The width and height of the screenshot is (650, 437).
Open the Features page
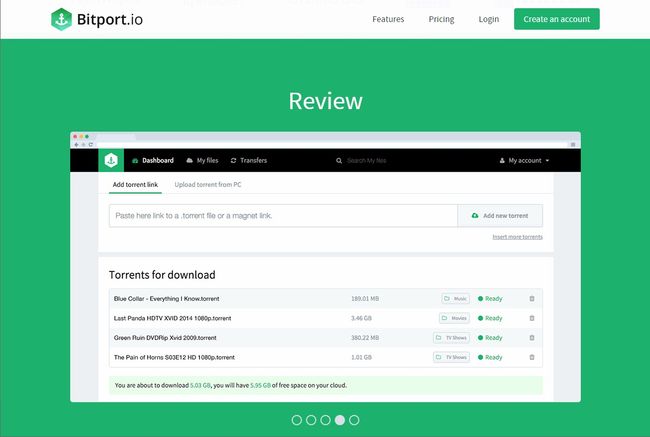(x=388, y=19)
